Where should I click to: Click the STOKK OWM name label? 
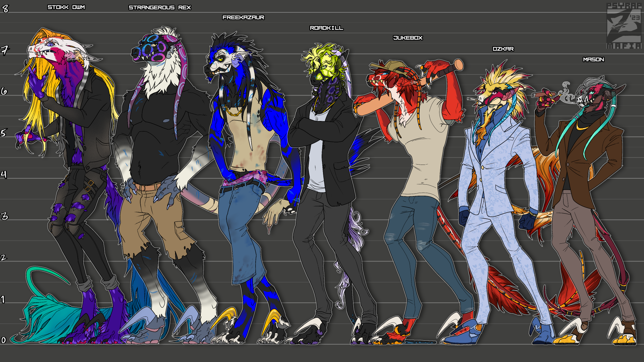[x=66, y=7]
